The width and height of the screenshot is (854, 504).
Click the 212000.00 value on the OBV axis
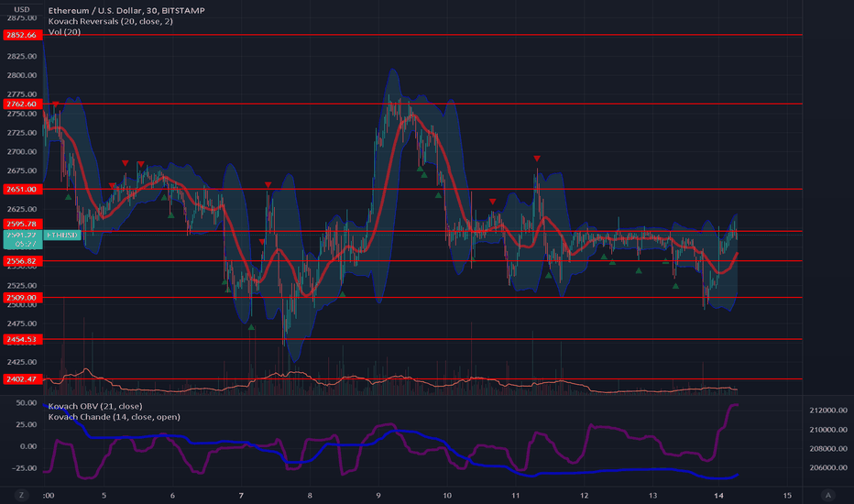tap(828, 411)
